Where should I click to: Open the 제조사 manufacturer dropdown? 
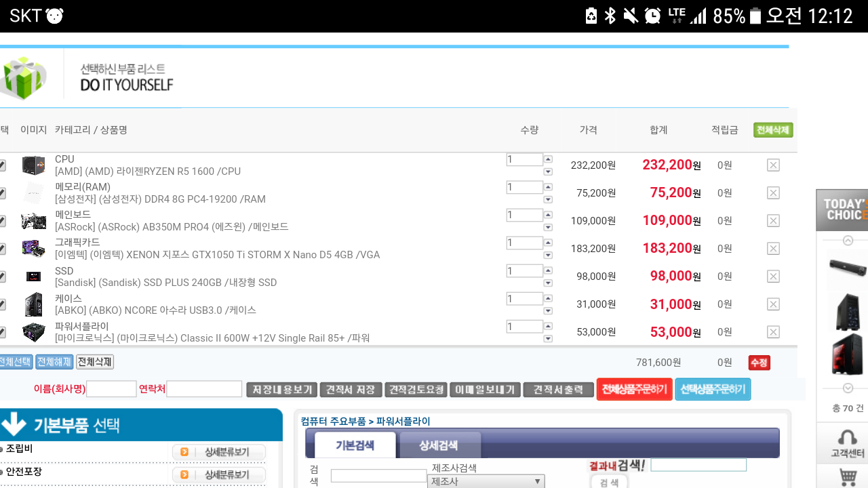[486, 481]
